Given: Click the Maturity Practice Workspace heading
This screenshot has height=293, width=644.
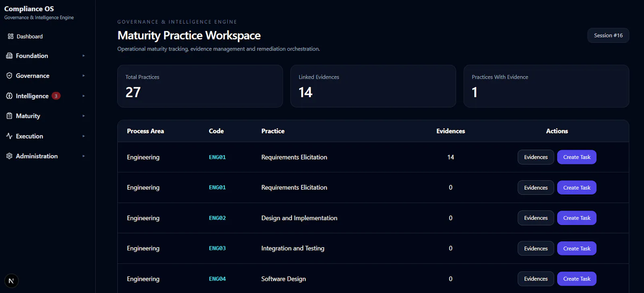Looking at the screenshot, I should coord(189,35).
